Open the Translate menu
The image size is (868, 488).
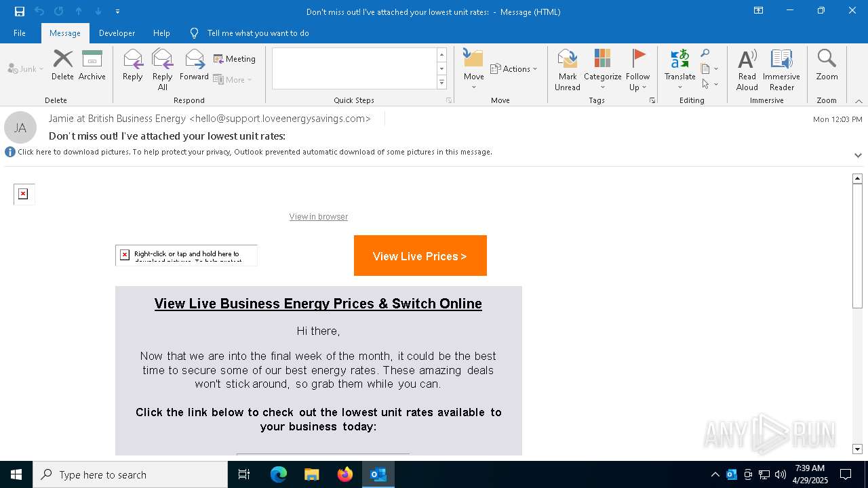click(680, 70)
